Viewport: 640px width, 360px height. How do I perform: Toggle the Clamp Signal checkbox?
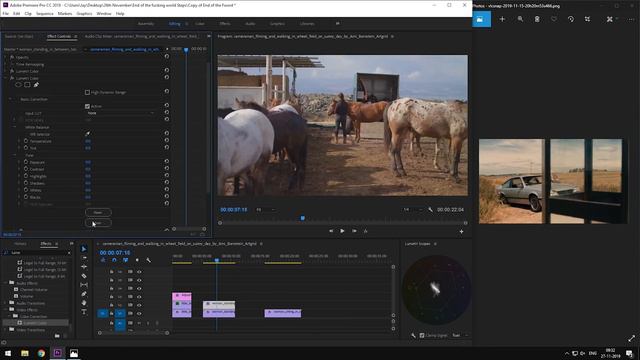point(422,336)
